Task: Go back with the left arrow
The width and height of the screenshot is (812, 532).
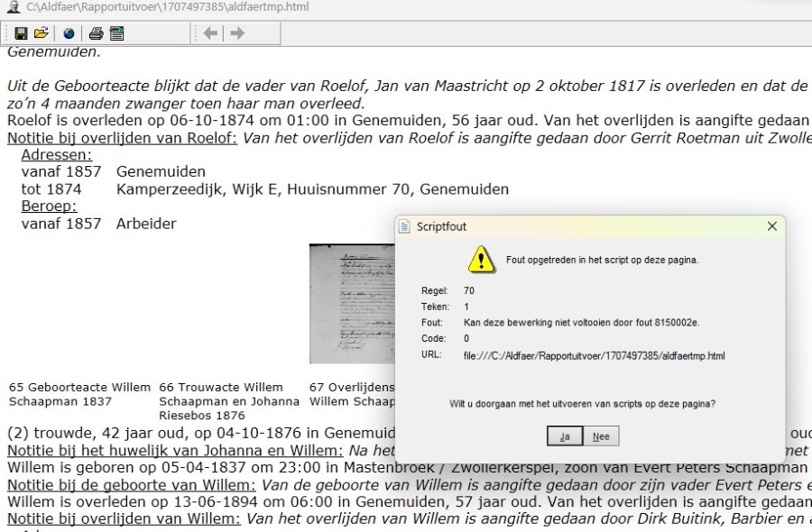Action: pos(208,33)
